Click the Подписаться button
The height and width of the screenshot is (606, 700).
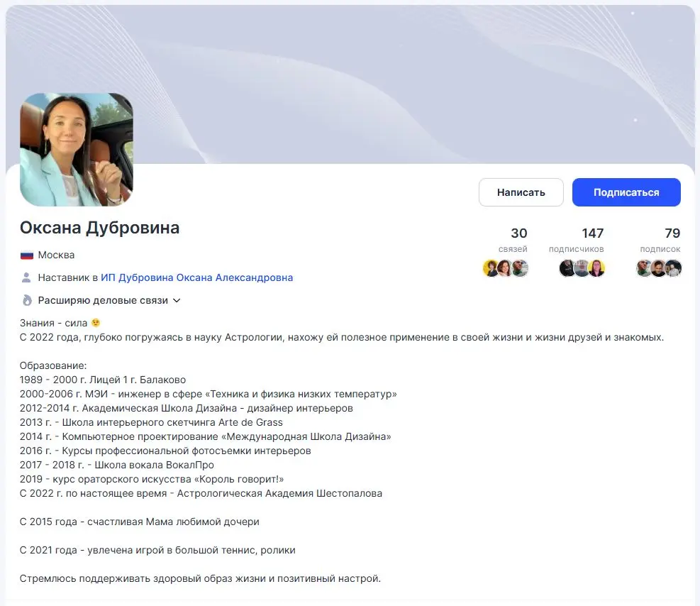point(626,192)
